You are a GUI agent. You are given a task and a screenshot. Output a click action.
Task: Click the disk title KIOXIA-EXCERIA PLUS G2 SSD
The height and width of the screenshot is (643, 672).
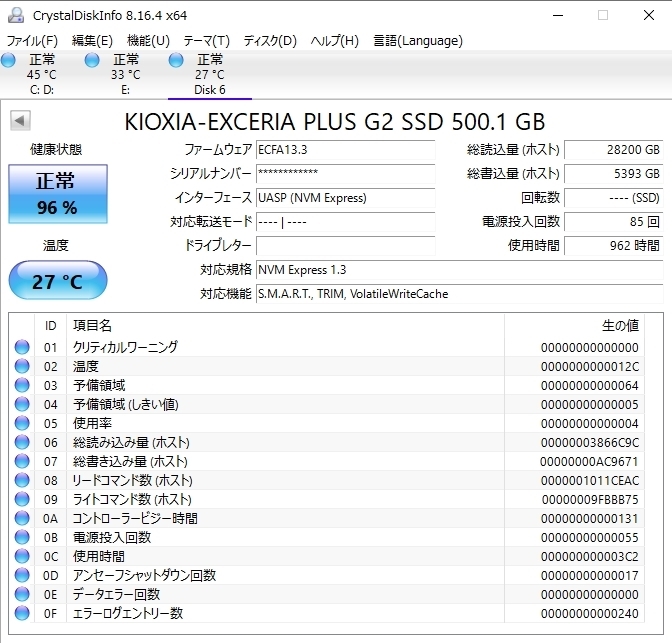coord(335,122)
